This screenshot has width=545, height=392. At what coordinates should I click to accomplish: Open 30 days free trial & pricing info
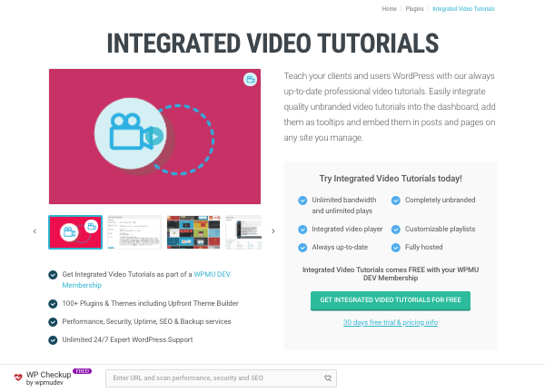(x=391, y=322)
